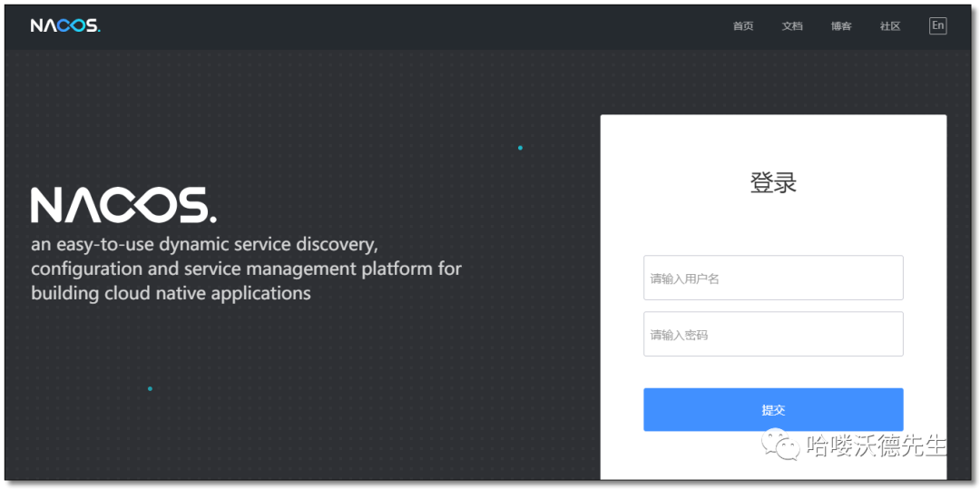Screen dimensions: 980x489
Task: Focus the 请输入密码 password field
Action: [x=773, y=334]
